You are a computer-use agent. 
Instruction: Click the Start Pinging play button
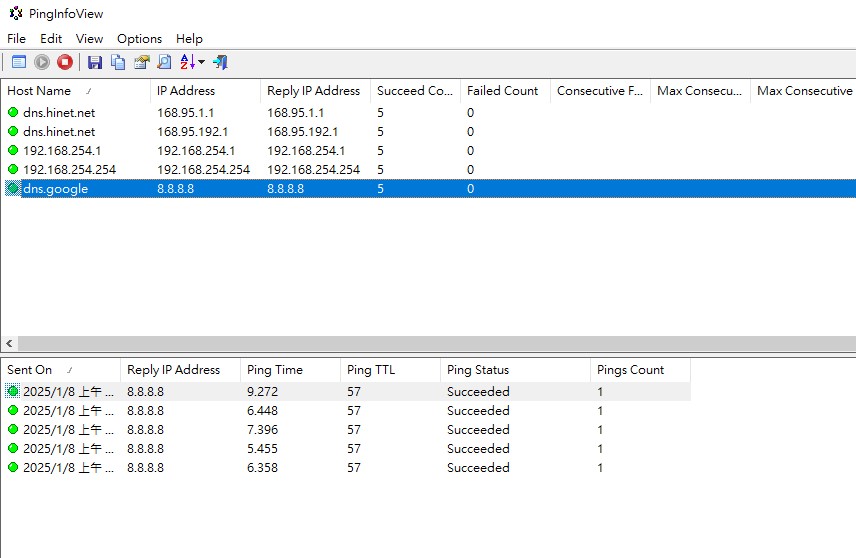[42, 62]
